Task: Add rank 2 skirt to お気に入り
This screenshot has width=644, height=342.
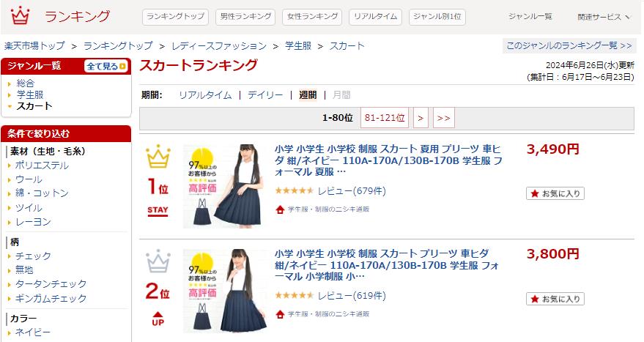Action: point(555,299)
